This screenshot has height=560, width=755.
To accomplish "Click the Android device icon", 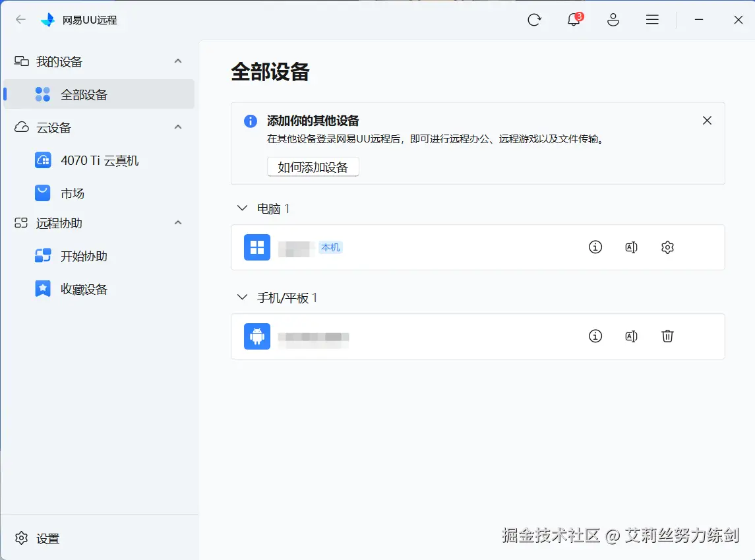I will (x=257, y=336).
